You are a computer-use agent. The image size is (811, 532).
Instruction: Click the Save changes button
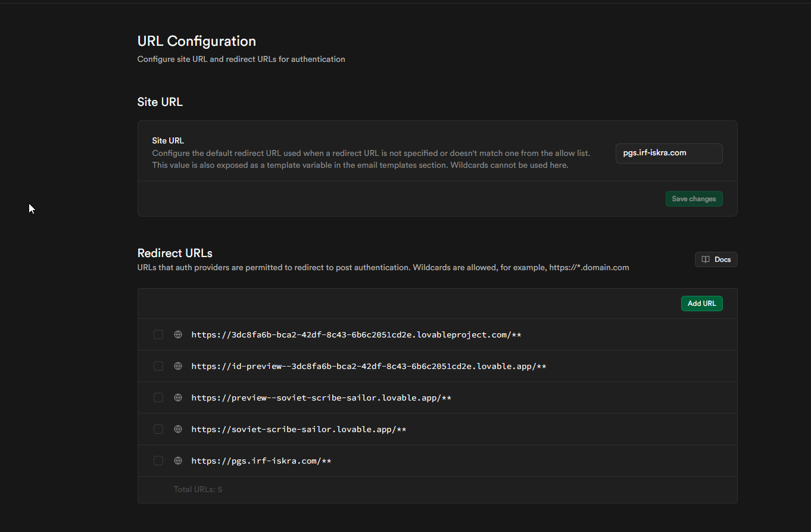[694, 199]
